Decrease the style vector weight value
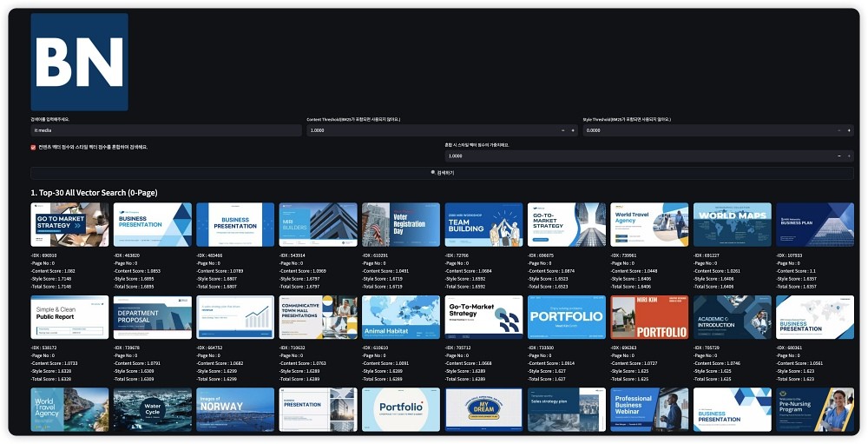The width and height of the screenshot is (868, 444). (838, 156)
